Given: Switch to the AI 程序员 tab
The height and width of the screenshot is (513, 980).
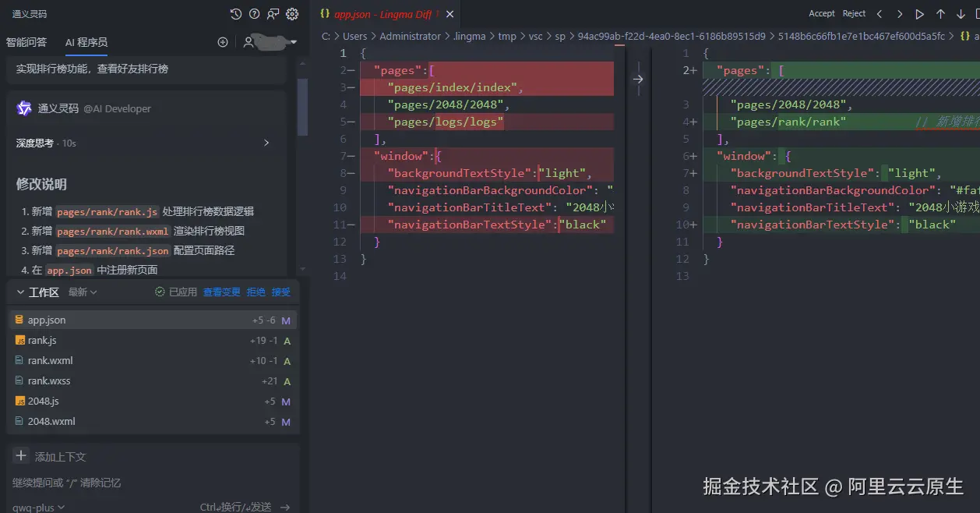Looking at the screenshot, I should pos(86,42).
